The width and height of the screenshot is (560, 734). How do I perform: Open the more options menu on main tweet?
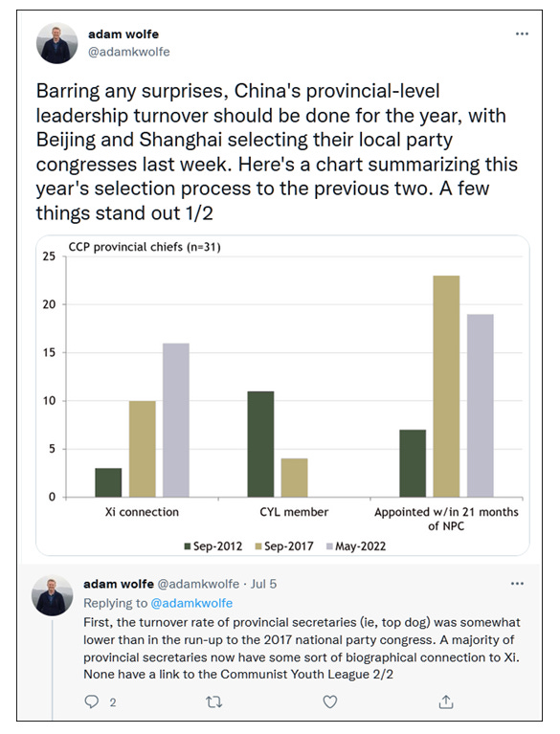click(x=522, y=33)
